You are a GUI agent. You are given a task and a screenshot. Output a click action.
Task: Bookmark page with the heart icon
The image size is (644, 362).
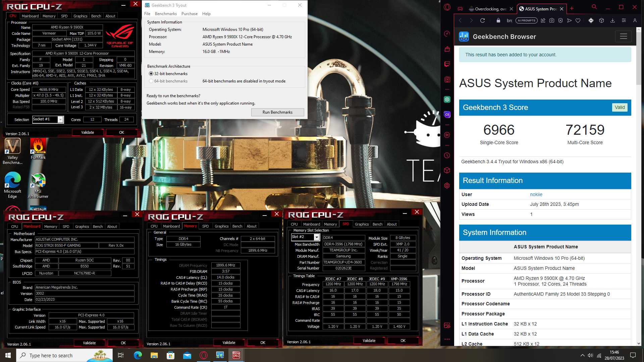[x=578, y=20]
